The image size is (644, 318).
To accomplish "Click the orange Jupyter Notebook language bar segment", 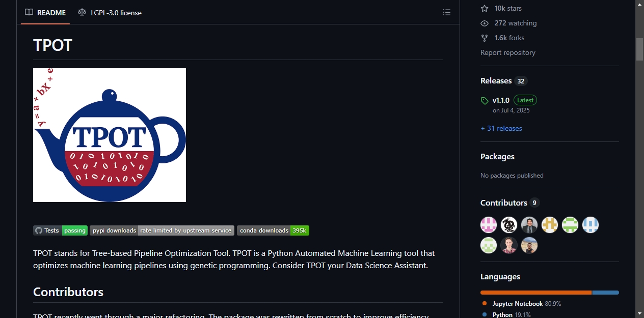I will [x=536, y=293].
